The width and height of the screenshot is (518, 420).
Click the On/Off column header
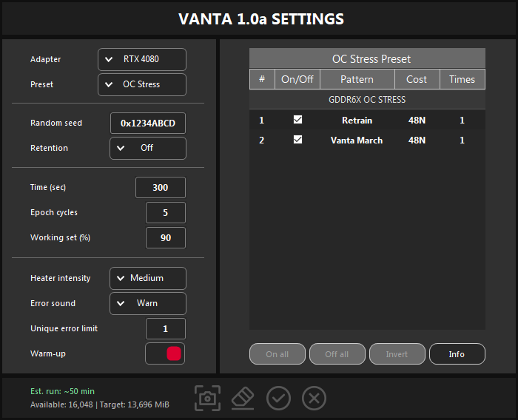(297, 79)
